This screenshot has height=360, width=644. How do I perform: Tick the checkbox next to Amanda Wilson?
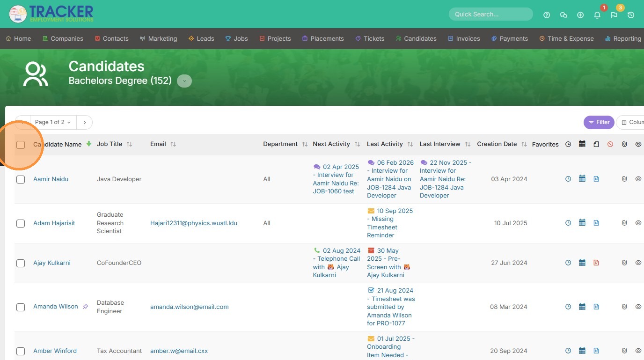[21, 307]
